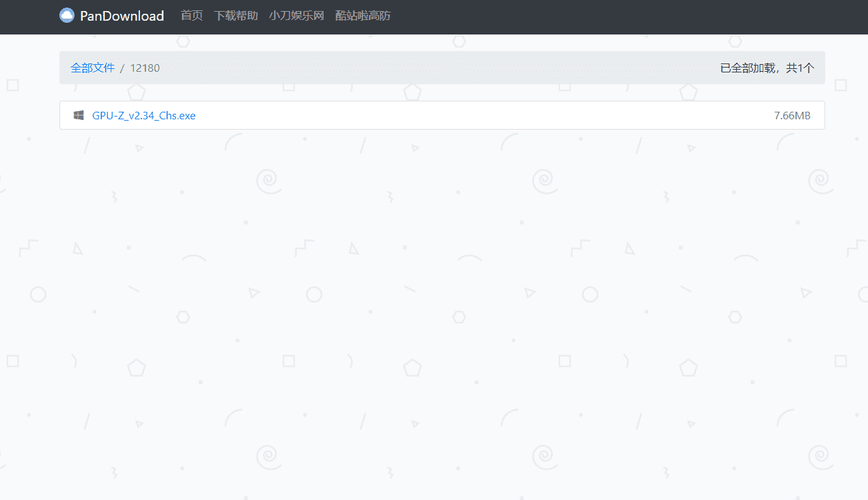Visit the 酷站啦高防 navigation link
The height and width of the screenshot is (500, 868).
pyautogui.click(x=362, y=15)
